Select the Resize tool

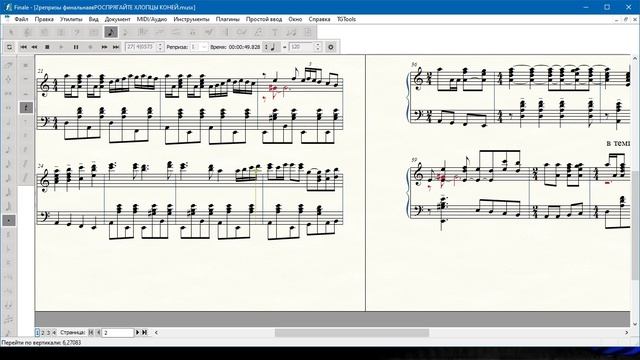pyautogui.click(x=291, y=32)
